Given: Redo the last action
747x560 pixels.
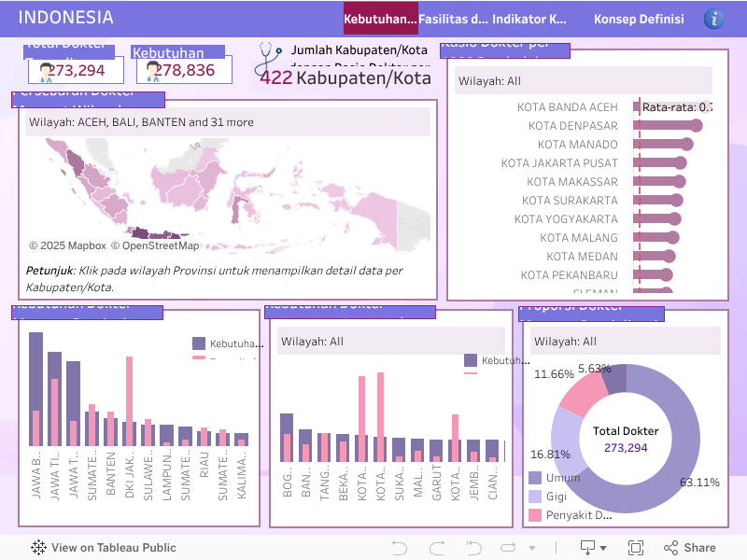Looking at the screenshot, I should point(436,548).
